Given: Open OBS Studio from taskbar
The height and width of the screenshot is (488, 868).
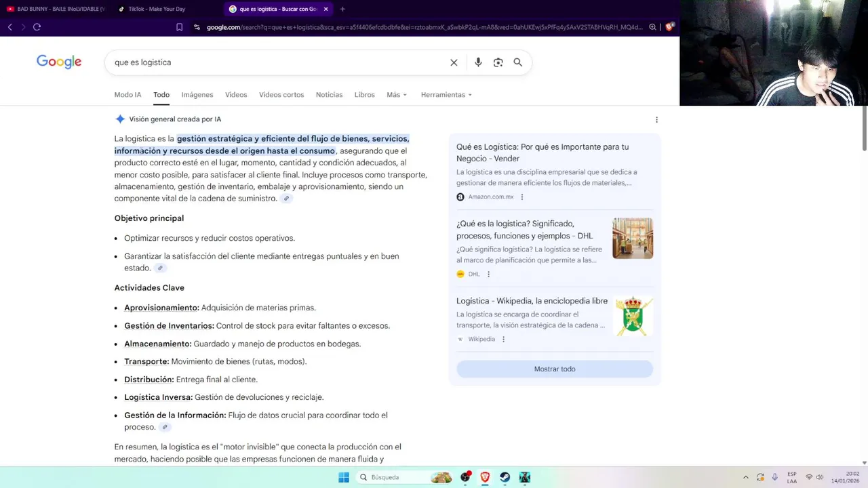Looking at the screenshot, I should coord(465,477).
